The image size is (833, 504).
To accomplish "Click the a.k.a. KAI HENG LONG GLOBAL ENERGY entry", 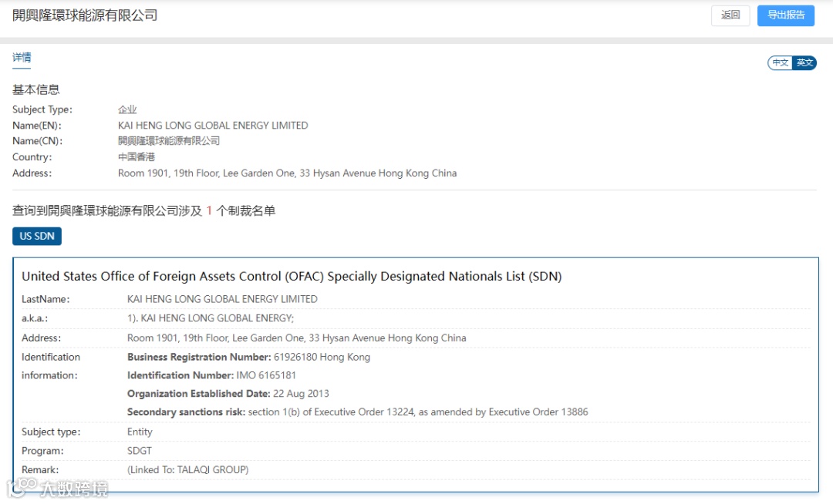I will [x=211, y=318].
